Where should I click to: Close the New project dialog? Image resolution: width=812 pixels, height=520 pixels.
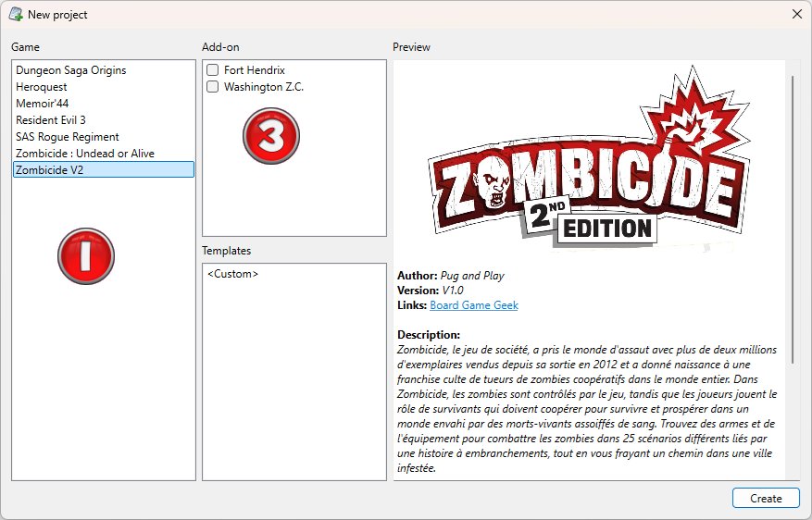(x=797, y=15)
